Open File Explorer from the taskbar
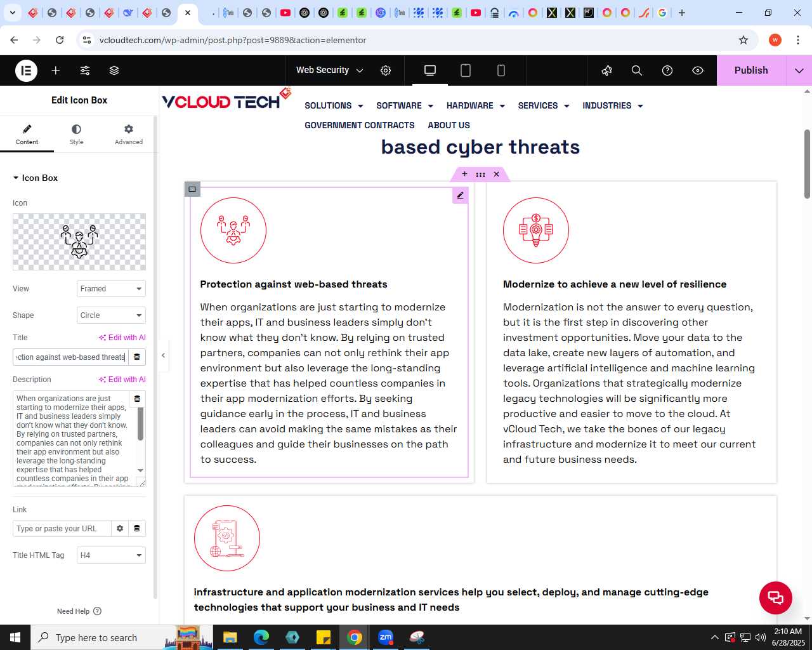 tap(230, 637)
